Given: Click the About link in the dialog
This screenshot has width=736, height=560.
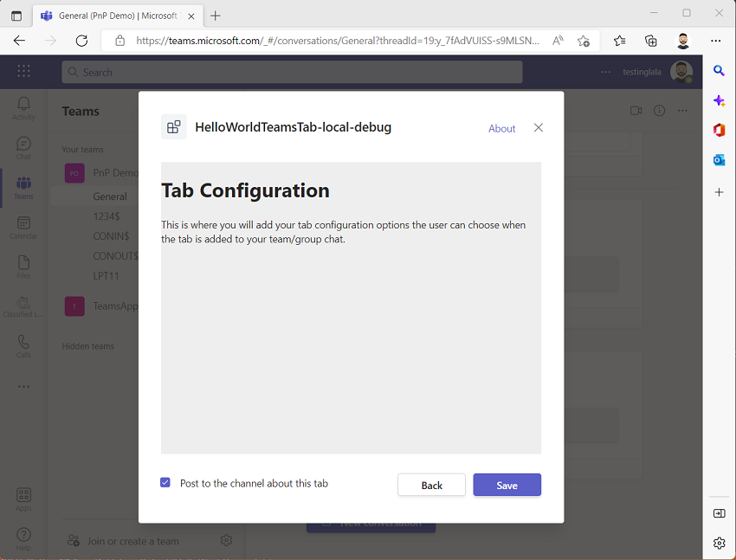Looking at the screenshot, I should pyautogui.click(x=502, y=127).
